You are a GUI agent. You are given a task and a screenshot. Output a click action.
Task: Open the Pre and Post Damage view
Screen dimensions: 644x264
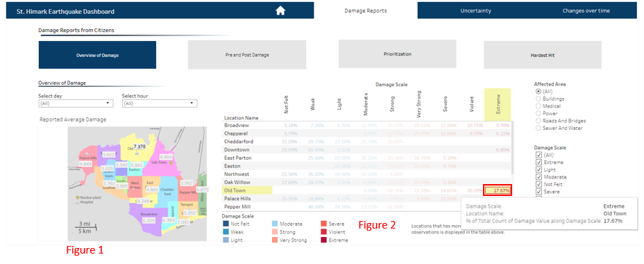pyautogui.click(x=247, y=55)
